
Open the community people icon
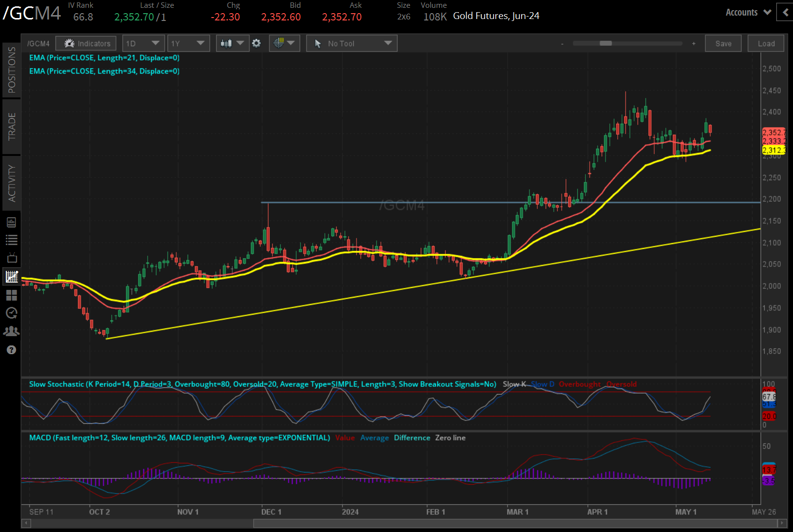tap(11, 331)
